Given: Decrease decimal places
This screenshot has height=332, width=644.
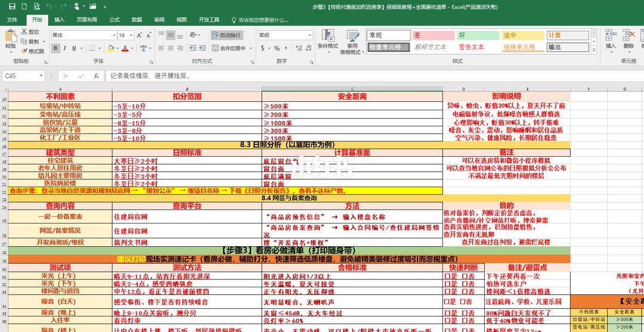Looking at the screenshot, I should [x=307, y=48].
